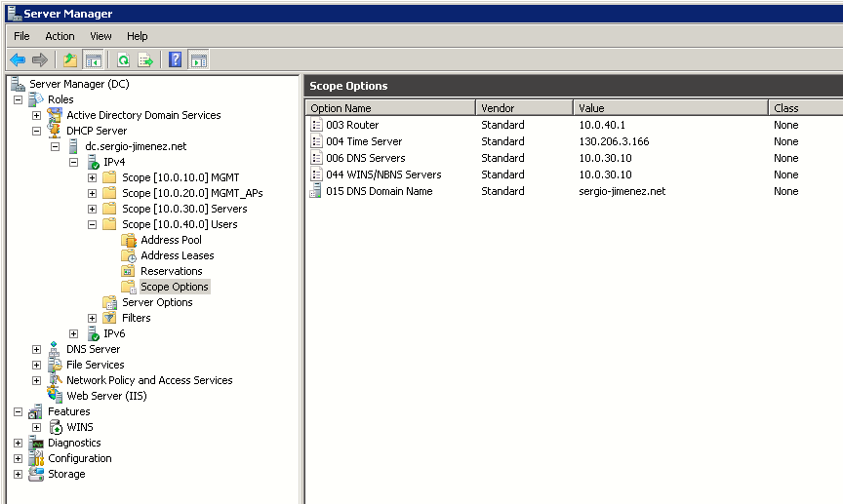The height and width of the screenshot is (504, 843).
Task: Select 006 DNS Servers row
Action: point(574,158)
